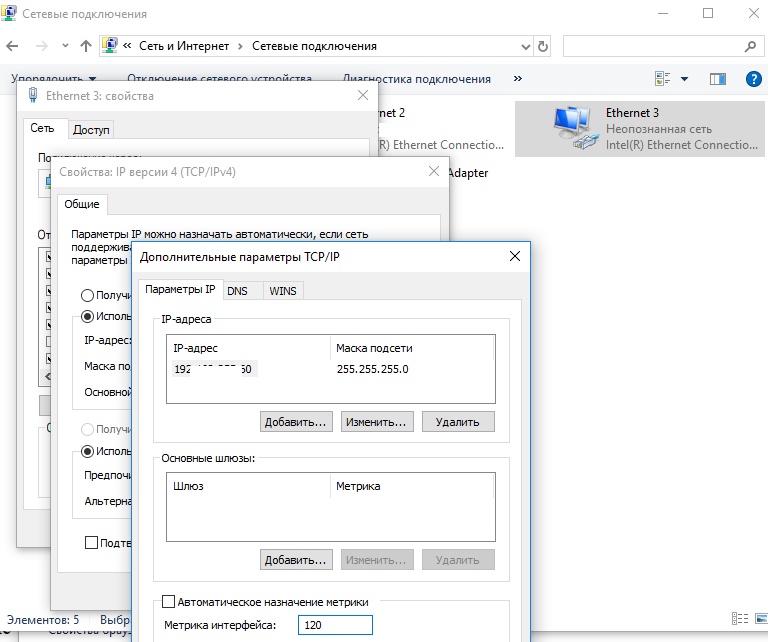
Task: Show more toolbar commands chevron
Action: coord(518,79)
